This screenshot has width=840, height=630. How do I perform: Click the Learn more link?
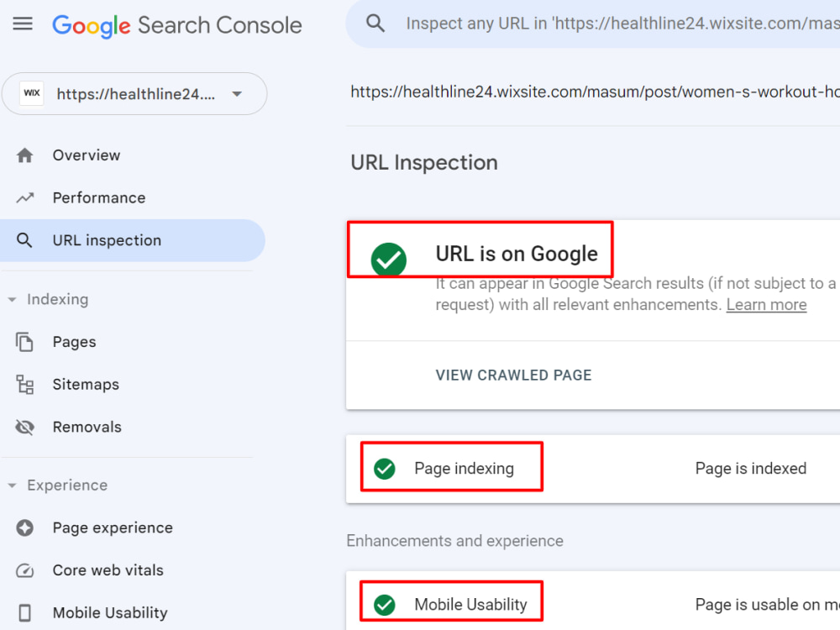click(765, 304)
